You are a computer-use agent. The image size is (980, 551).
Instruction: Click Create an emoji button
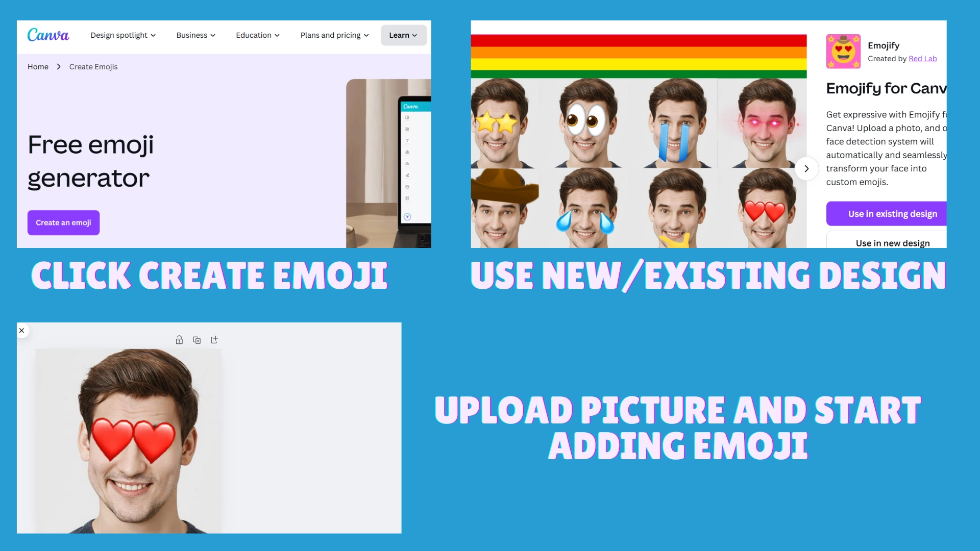coord(63,222)
